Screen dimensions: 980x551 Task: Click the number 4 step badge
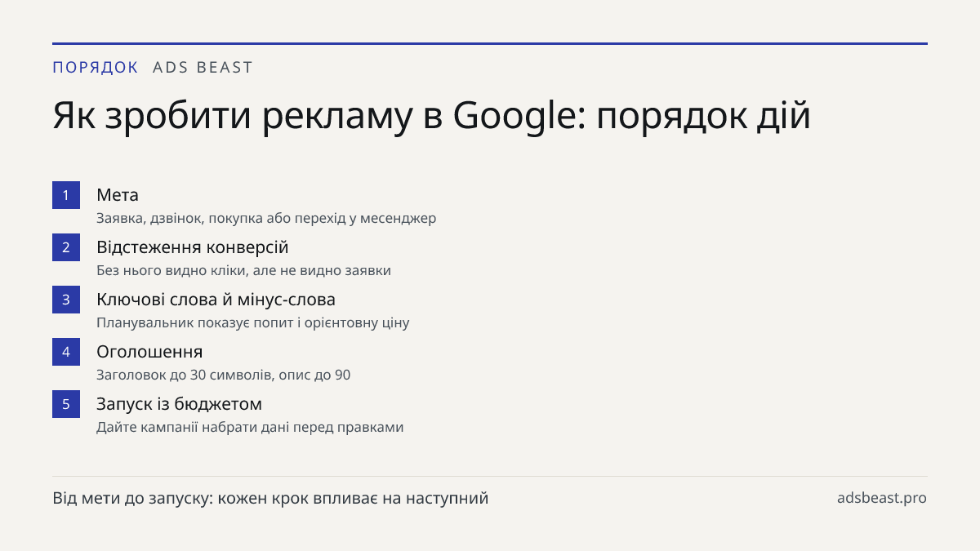pyautogui.click(x=66, y=352)
